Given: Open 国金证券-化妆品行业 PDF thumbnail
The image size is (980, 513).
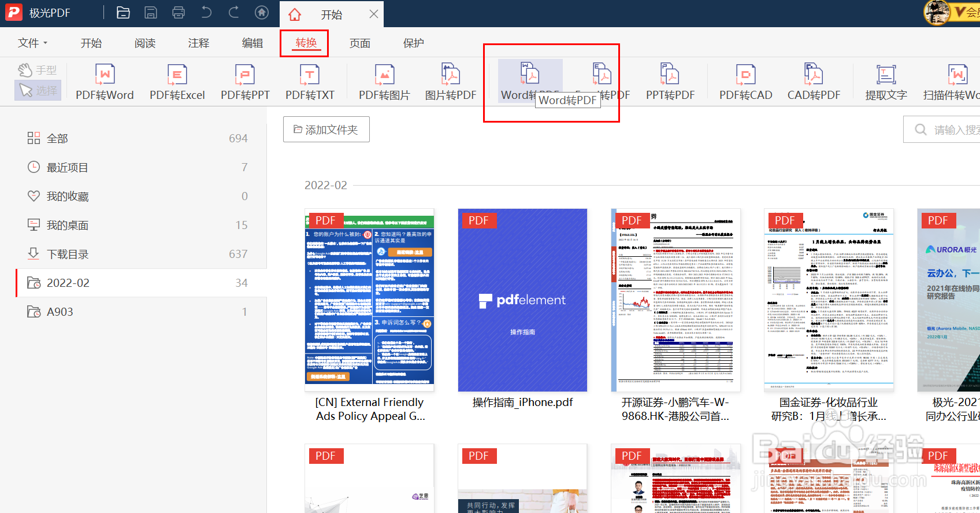Looking at the screenshot, I should point(829,300).
